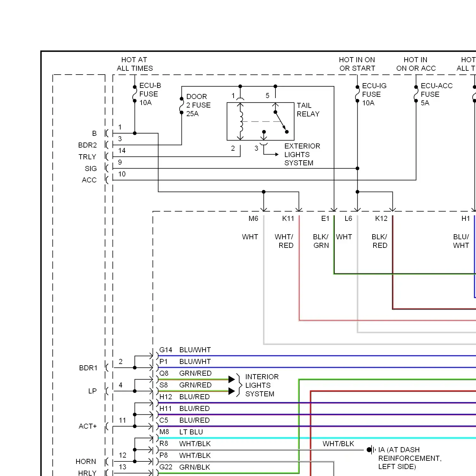Click the INTERIOR LIGHTS SYSTEM text

click(262, 385)
